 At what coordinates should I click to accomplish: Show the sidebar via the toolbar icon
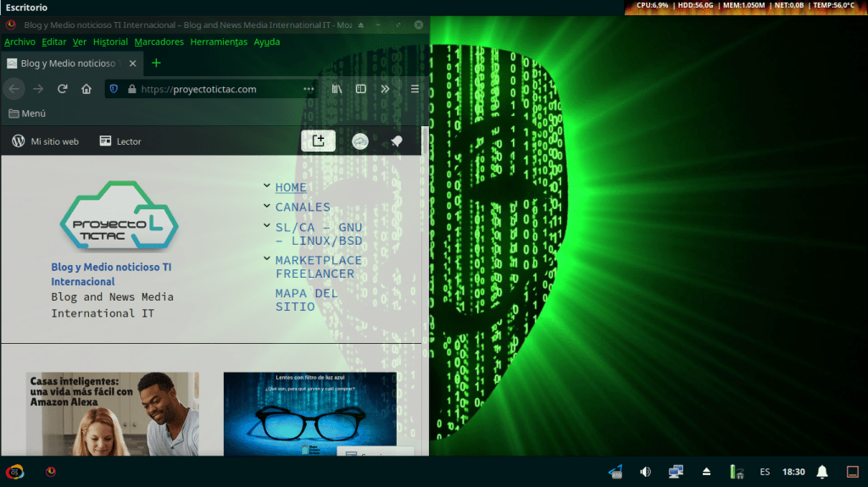[x=360, y=89]
